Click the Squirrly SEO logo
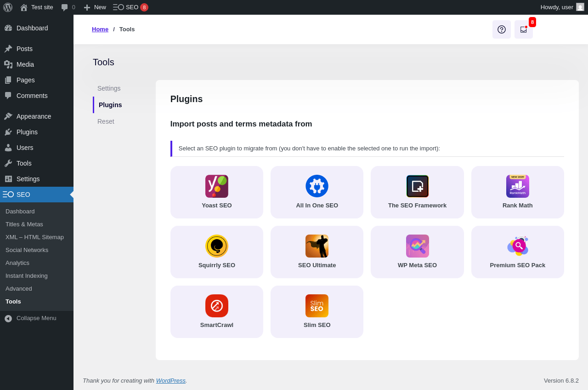Viewport: 588px width, 390px height. point(217,246)
